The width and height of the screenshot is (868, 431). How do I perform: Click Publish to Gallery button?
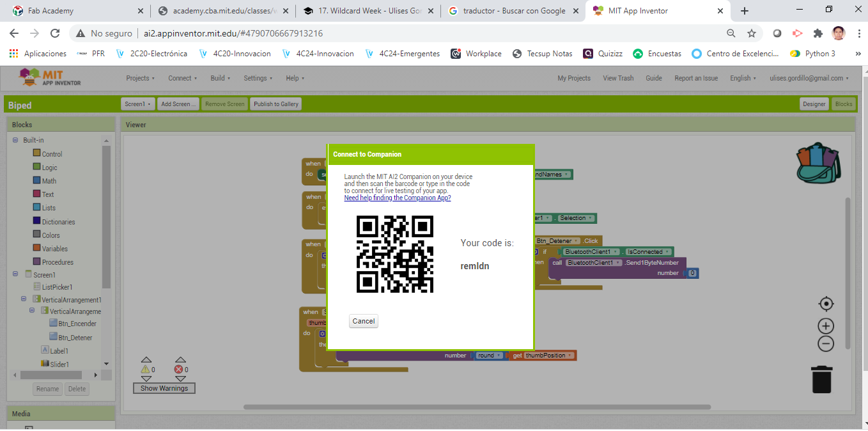click(275, 104)
